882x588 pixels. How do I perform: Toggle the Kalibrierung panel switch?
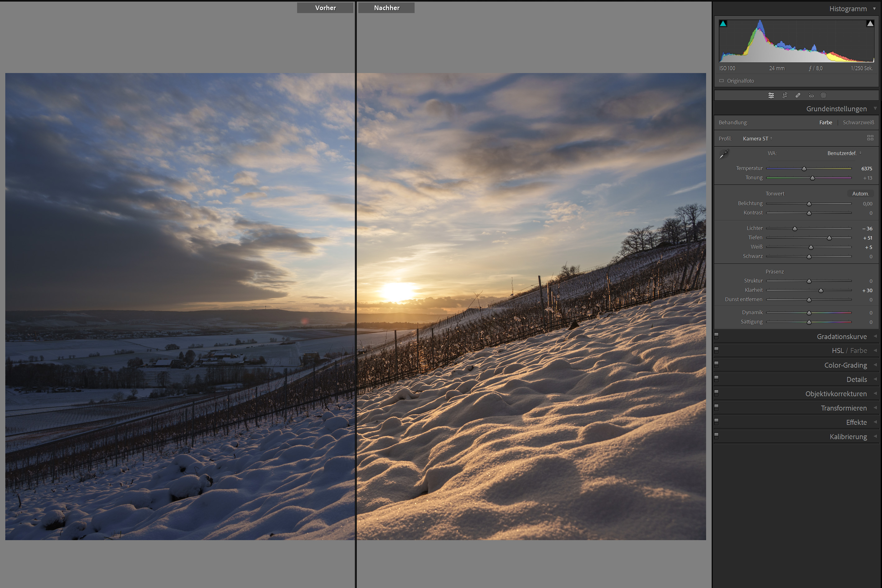click(x=716, y=436)
